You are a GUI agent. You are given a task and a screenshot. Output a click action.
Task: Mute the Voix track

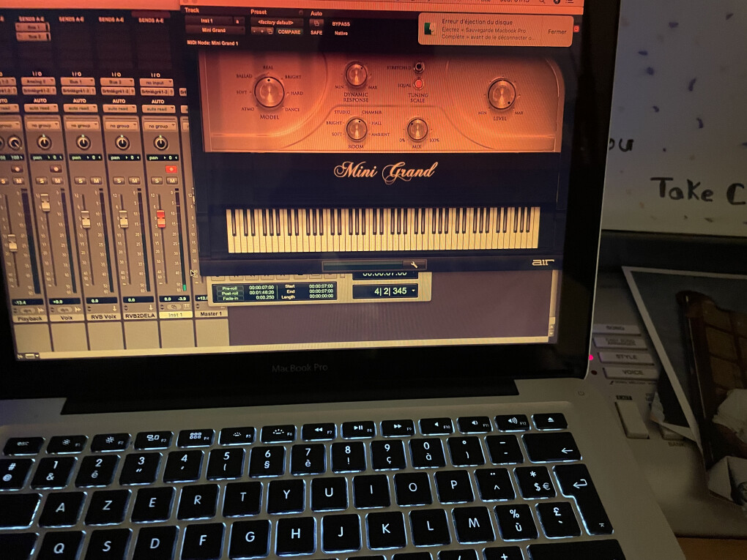57,181
